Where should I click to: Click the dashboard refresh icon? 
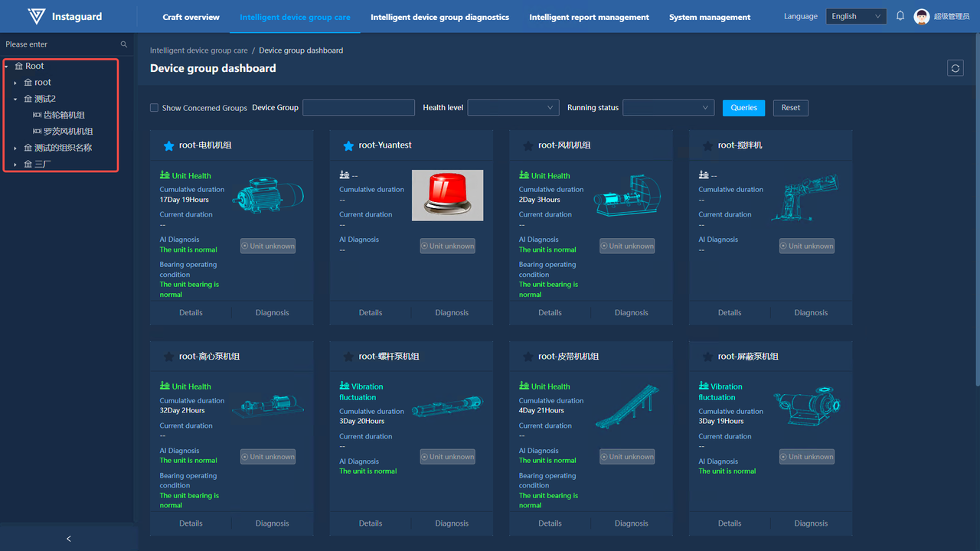point(955,68)
